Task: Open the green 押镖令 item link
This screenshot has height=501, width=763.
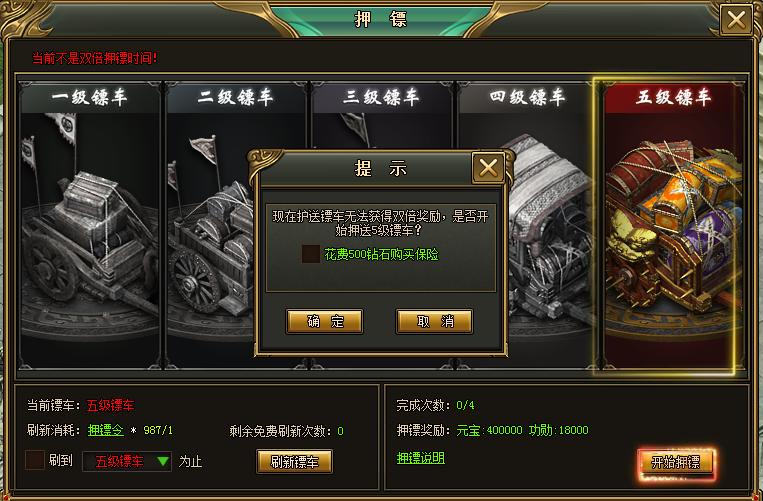Action: click(x=106, y=430)
